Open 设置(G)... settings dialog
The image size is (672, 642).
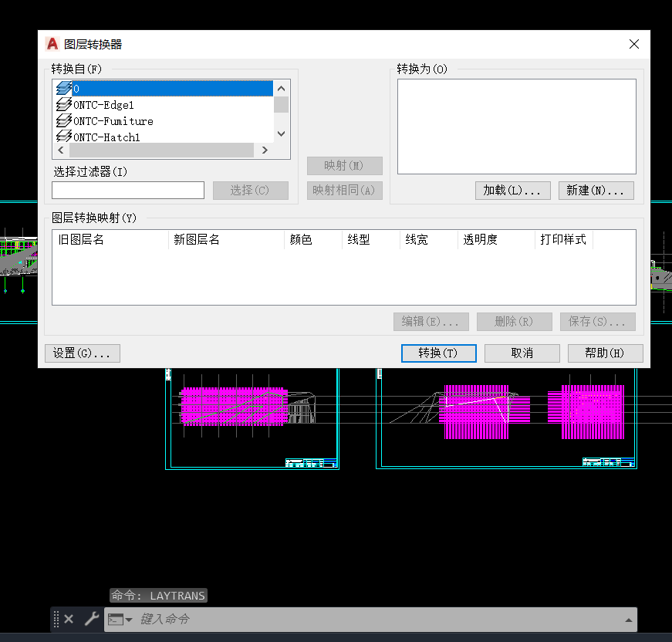coord(82,353)
